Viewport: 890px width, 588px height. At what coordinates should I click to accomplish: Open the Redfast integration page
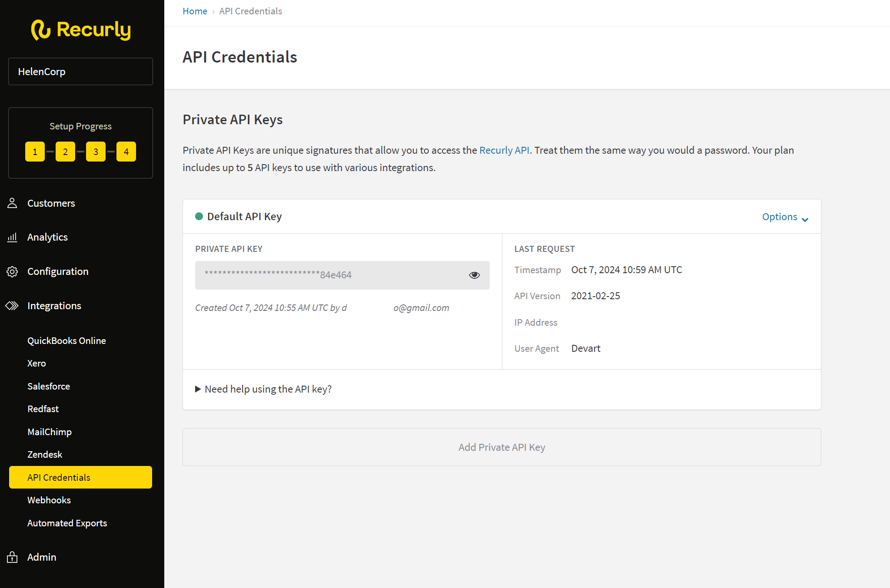tap(43, 409)
